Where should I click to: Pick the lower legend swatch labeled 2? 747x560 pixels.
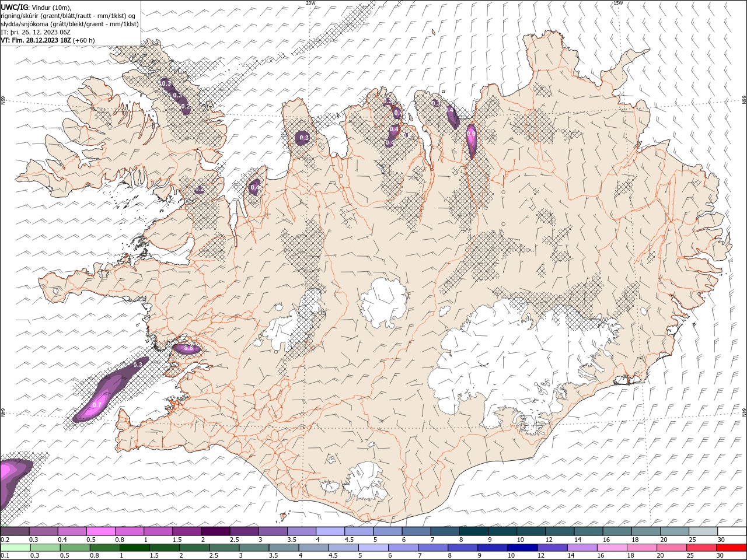(x=195, y=548)
